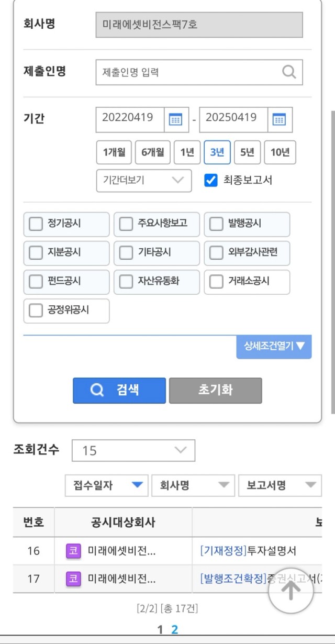
Task: Open the 조회건수 15 dropdown
Action: click(133, 450)
